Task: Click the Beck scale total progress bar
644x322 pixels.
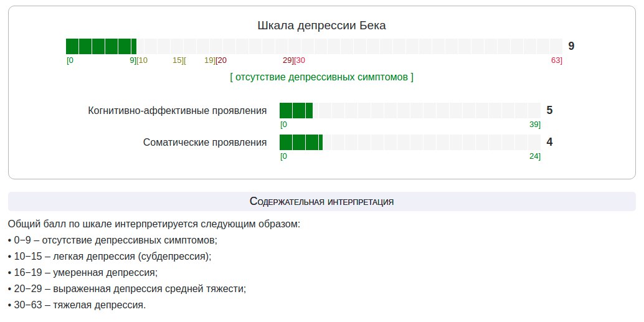Action: (x=314, y=47)
